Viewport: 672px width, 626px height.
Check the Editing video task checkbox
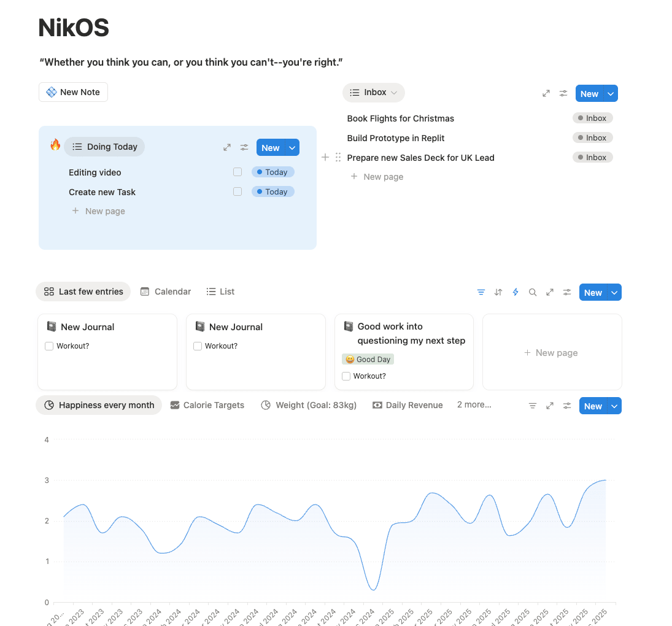(238, 172)
